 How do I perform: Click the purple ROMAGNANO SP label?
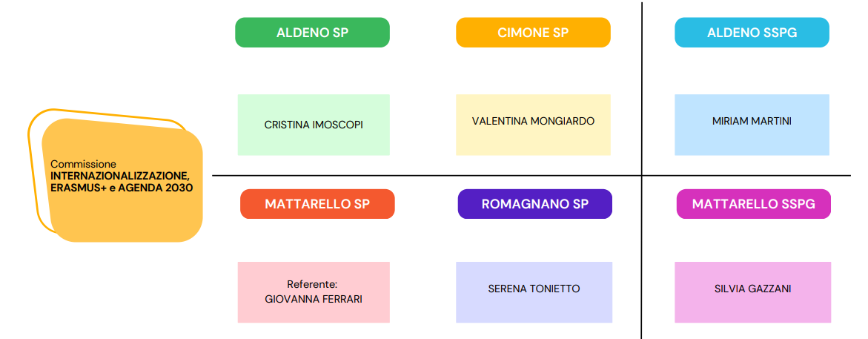pos(534,204)
